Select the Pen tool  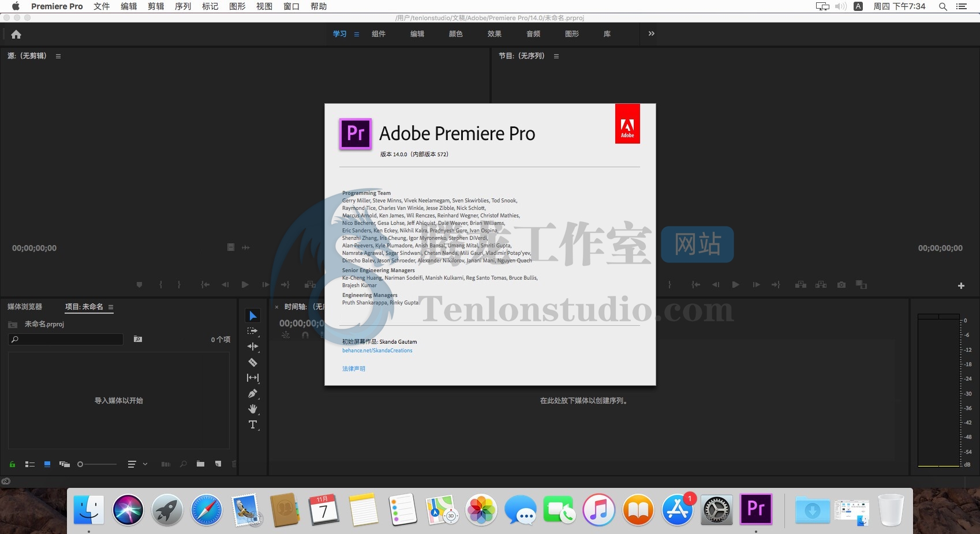point(253,393)
